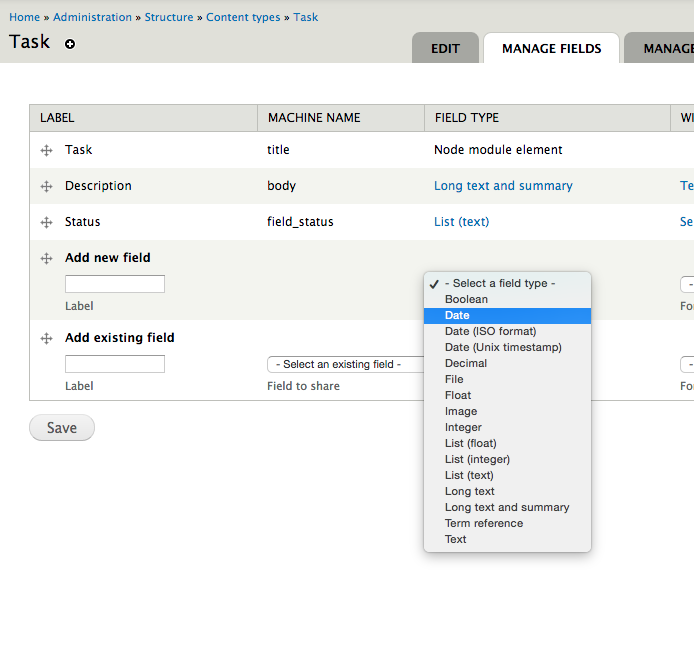
Task: Click the 'Node module element' cell
Action: coord(498,150)
